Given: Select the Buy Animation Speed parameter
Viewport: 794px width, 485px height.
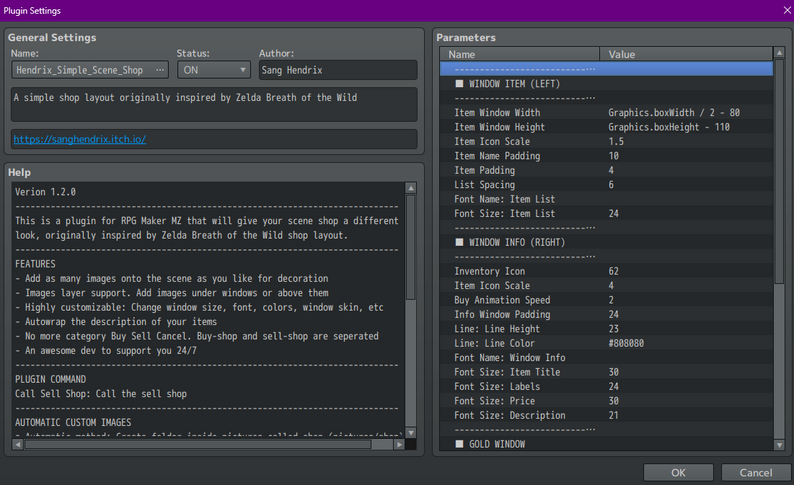Looking at the screenshot, I should coord(606,300).
